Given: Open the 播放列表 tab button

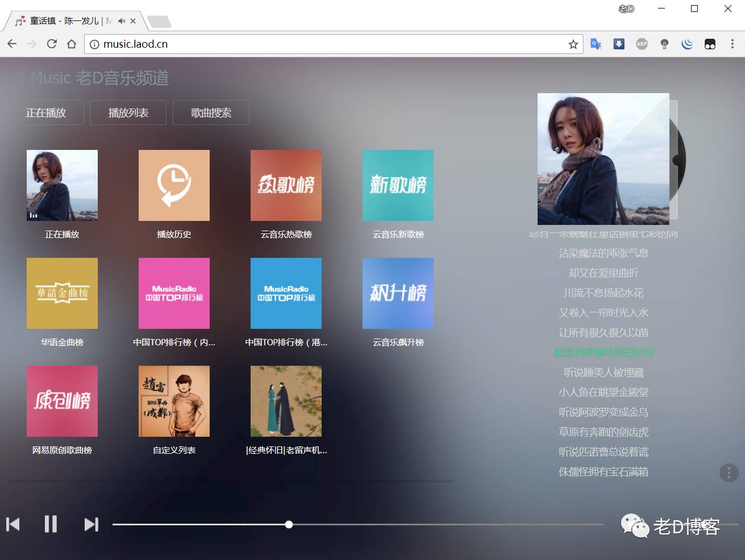Looking at the screenshot, I should tap(128, 112).
